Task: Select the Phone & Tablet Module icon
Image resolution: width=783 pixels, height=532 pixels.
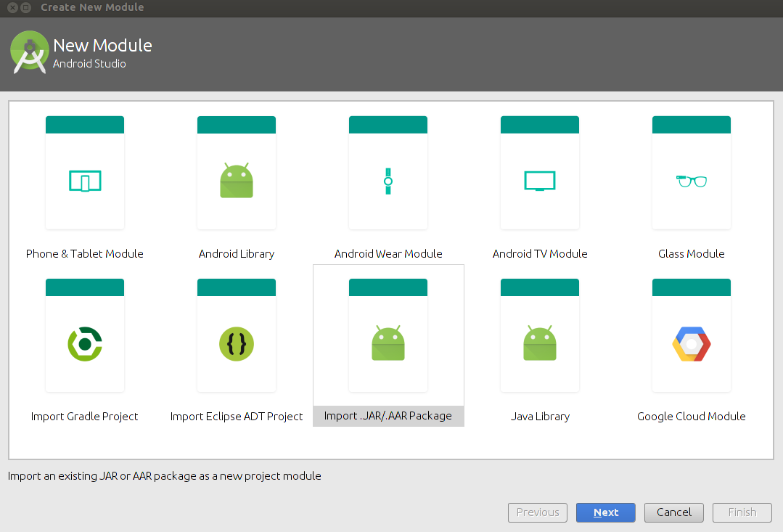Action: pos(85,181)
